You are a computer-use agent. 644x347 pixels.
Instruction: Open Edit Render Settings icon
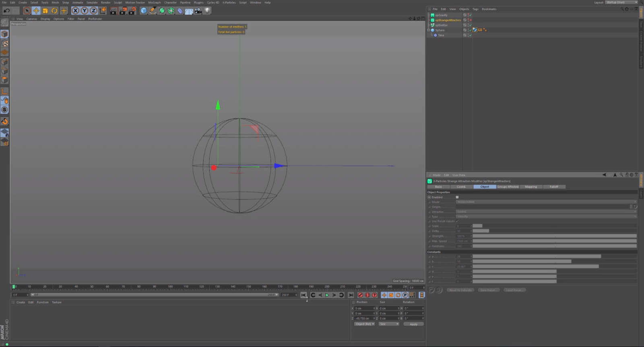[x=132, y=11]
